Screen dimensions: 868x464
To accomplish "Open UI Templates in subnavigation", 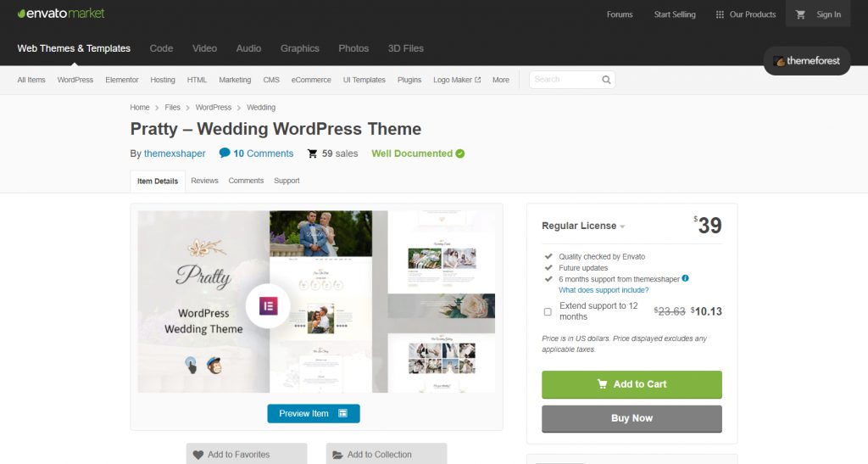I will click(364, 80).
